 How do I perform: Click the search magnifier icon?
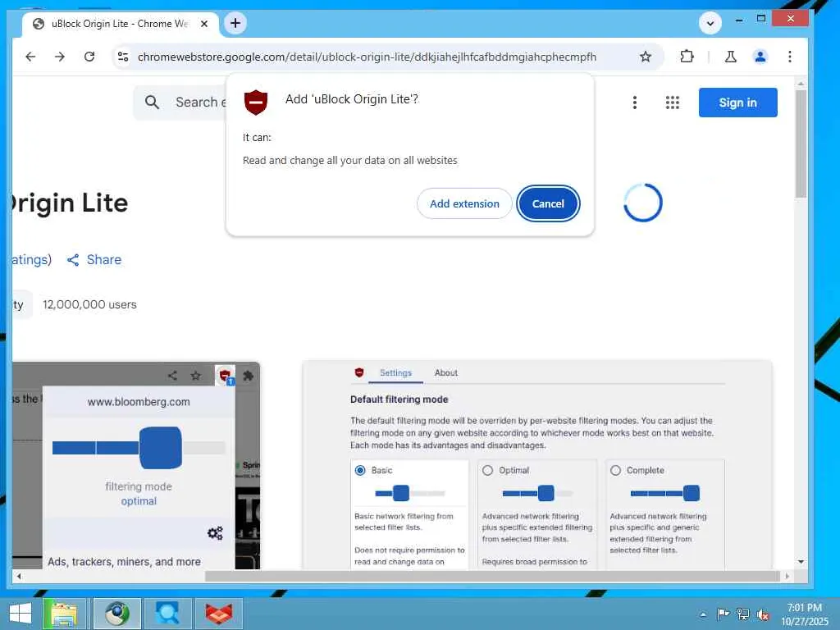(x=152, y=103)
